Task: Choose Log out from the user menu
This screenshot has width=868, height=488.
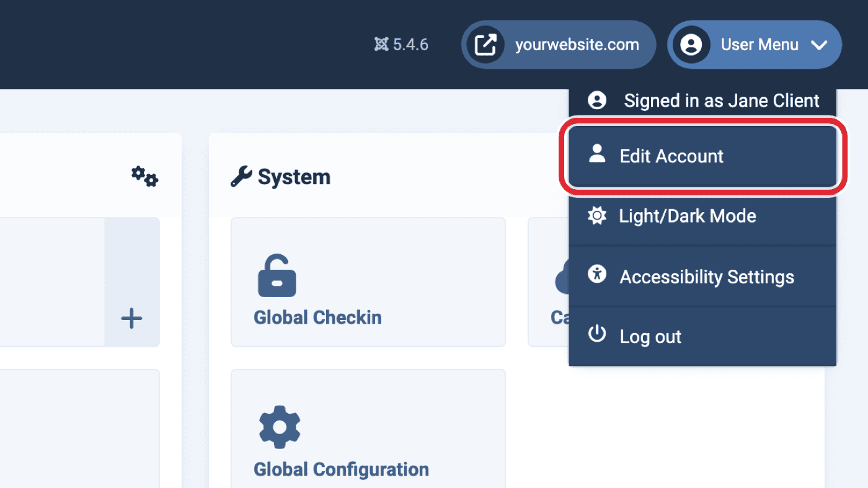Action: click(702, 337)
